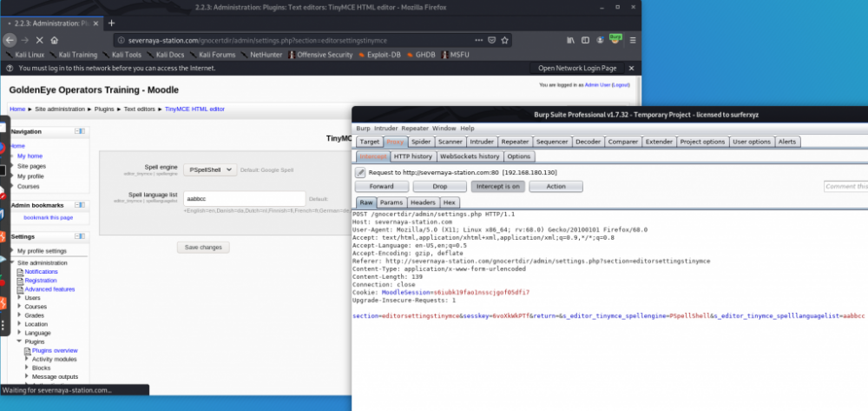This screenshot has width=868, height=411.
Task: Switch to Params request view
Action: (391, 202)
